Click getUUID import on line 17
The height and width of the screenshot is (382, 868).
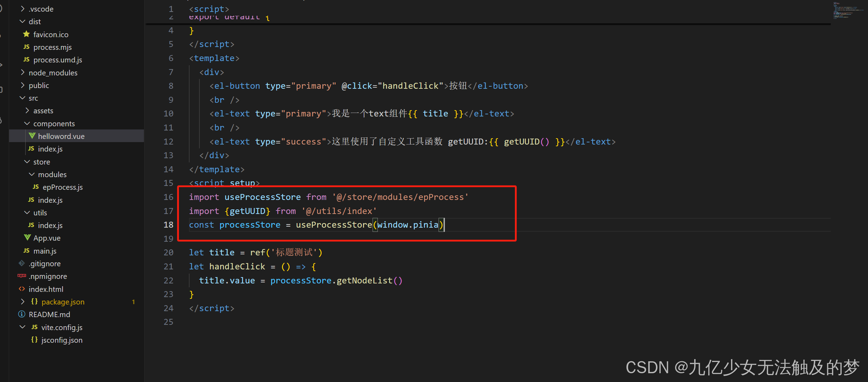[x=248, y=211]
